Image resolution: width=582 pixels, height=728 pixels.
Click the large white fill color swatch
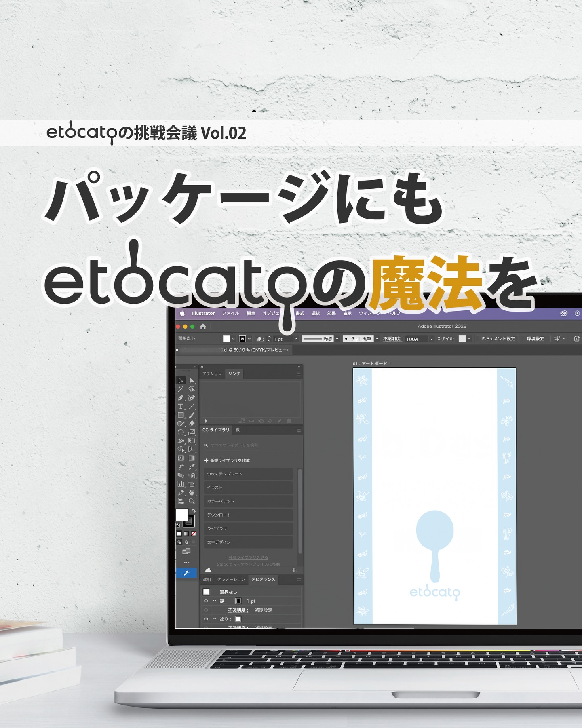click(x=182, y=515)
